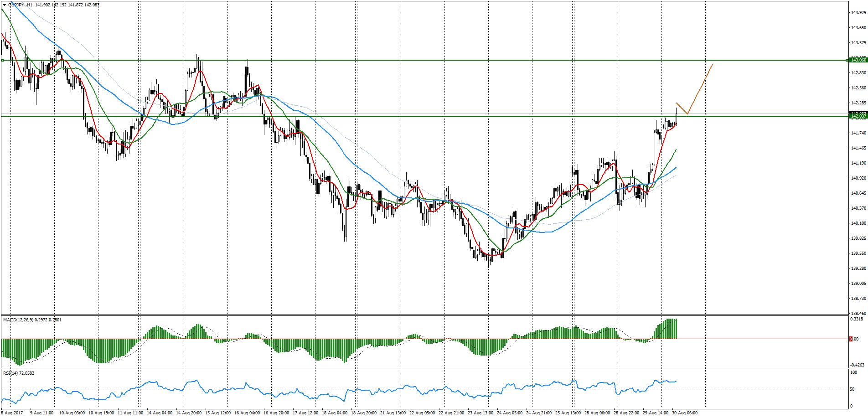Viewport: 868px width, 418px height.
Task: Click the dropdown triangle beside GBPJPY,H1
Action: coord(5,5)
